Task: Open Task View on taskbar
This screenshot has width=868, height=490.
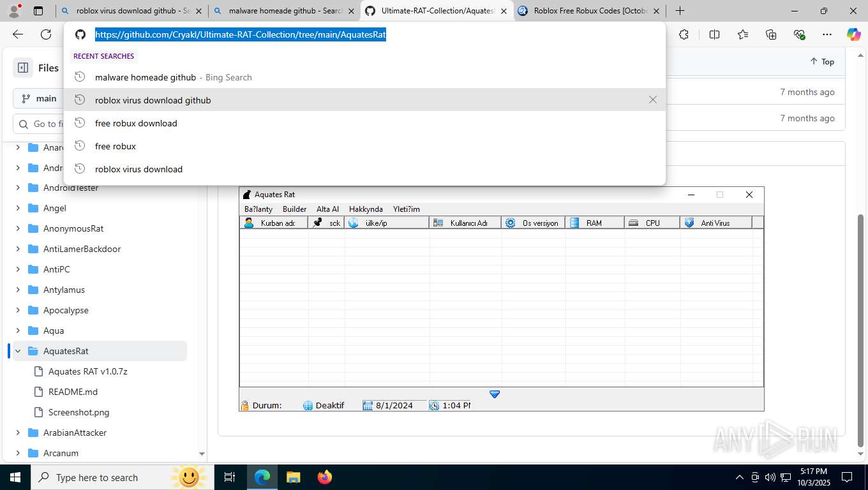Action: (x=230, y=477)
